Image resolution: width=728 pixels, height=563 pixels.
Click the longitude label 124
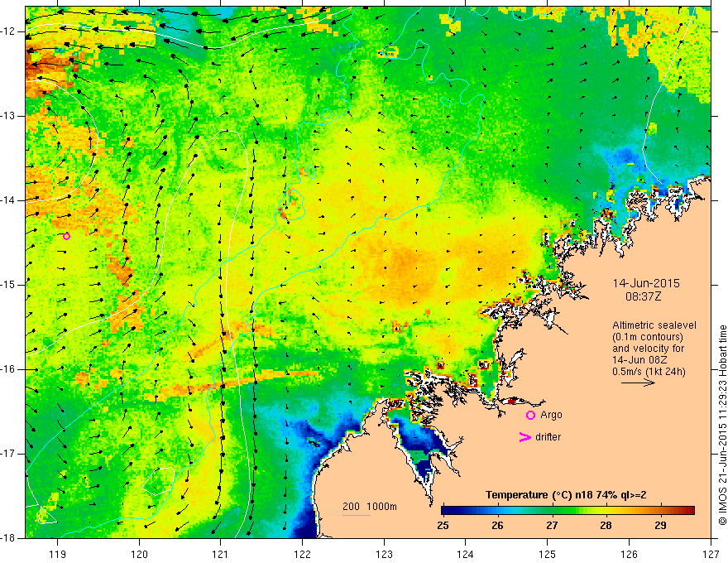(x=466, y=554)
